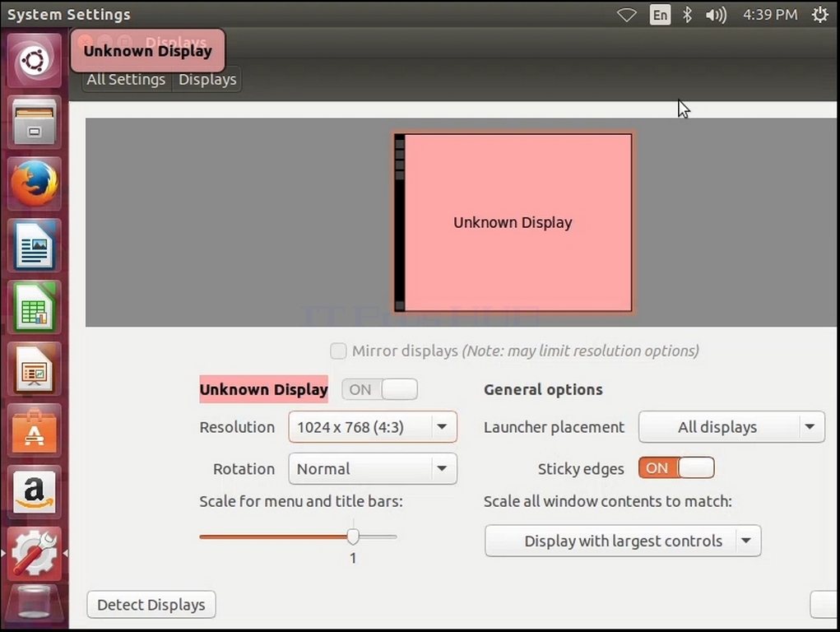
Task: Open the Trash icon in the launcher
Action: tap(35, 603)
